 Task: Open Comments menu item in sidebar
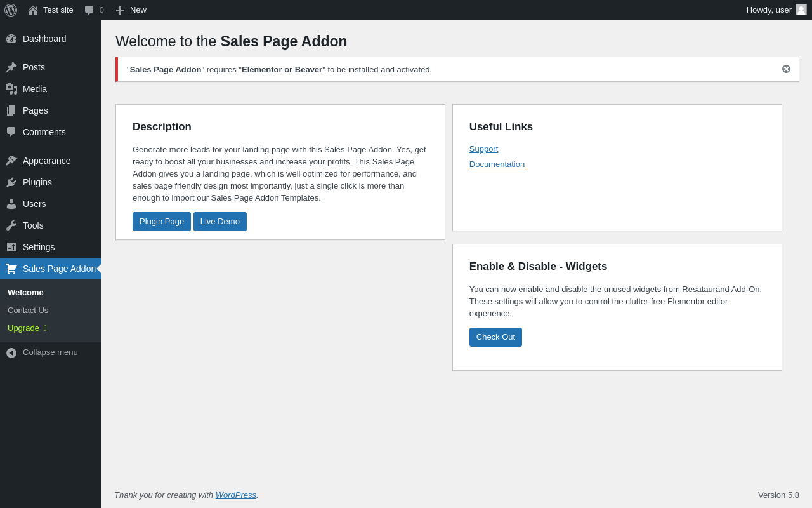(x=51, y=132)
